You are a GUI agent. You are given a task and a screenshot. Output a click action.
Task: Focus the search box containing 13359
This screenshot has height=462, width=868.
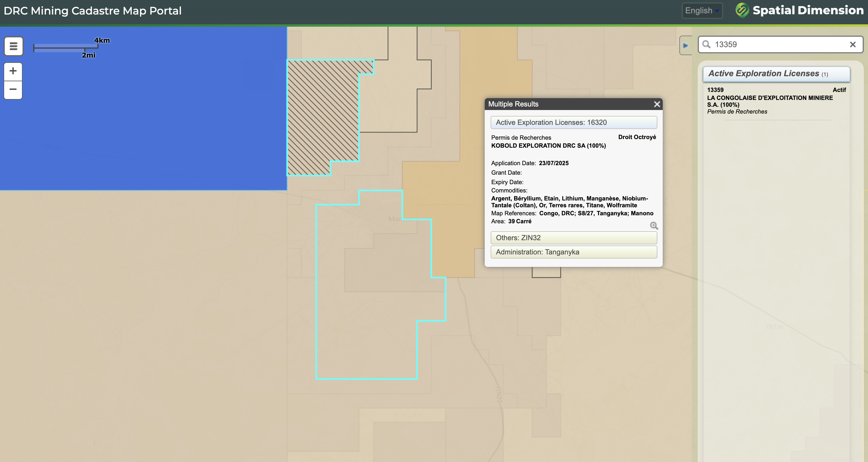[780, 44]
